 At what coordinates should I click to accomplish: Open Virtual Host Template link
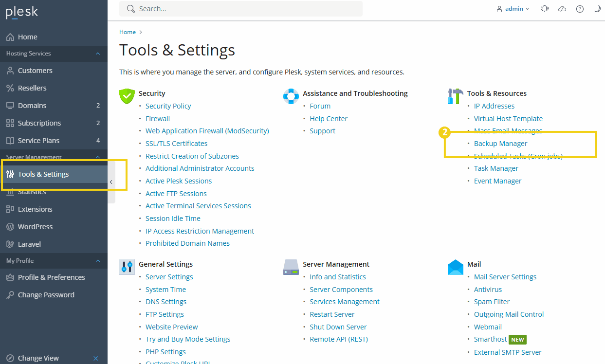508,119
